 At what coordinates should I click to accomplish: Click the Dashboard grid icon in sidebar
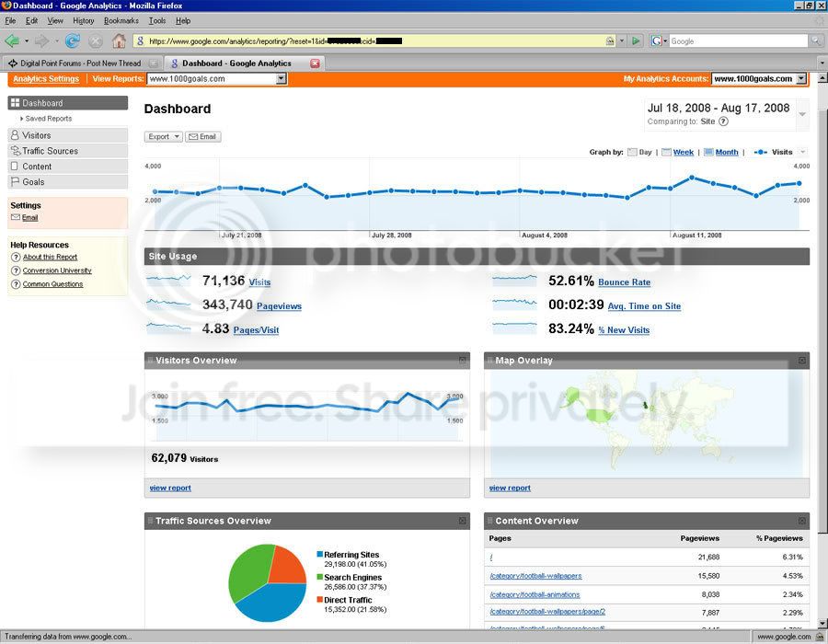click(x=16, y=103)
